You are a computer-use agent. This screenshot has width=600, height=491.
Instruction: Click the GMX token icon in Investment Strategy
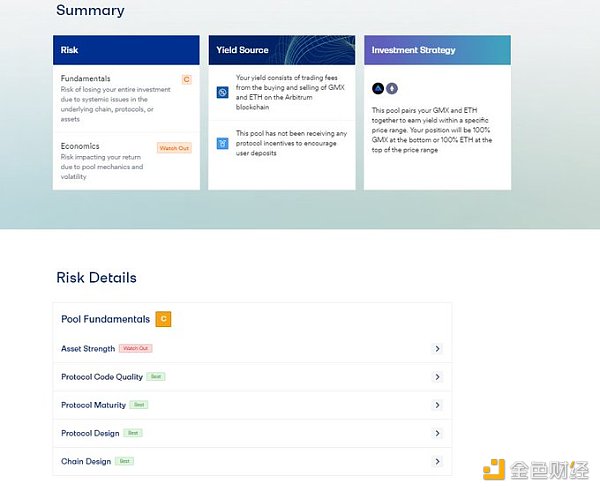coord(378,88)
